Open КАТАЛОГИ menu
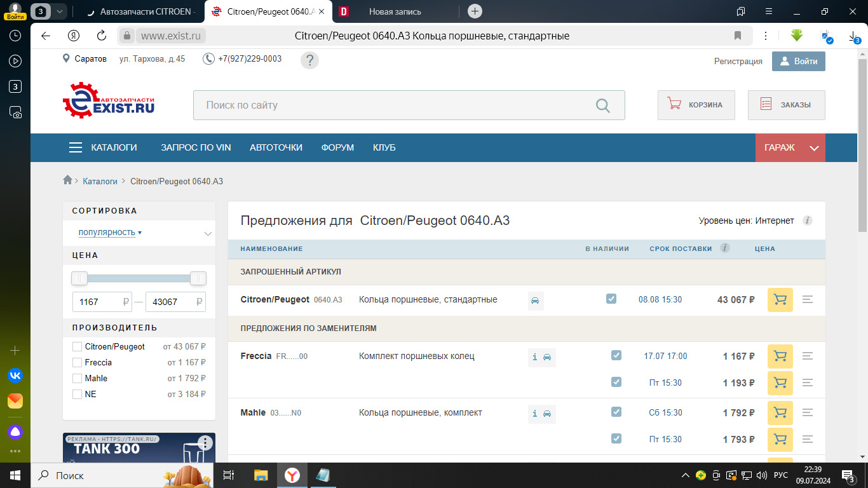This screenshot has height=488, width=868. point(103,147)
